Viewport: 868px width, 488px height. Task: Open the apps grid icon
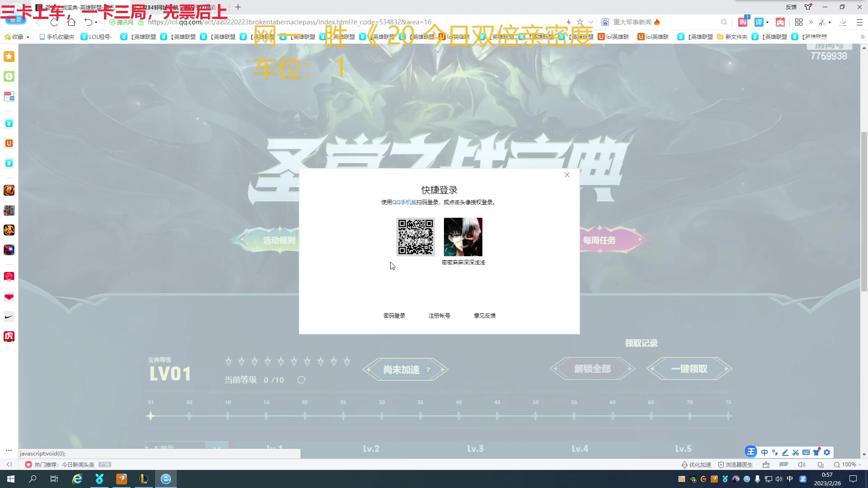click(x=799, y=22)
